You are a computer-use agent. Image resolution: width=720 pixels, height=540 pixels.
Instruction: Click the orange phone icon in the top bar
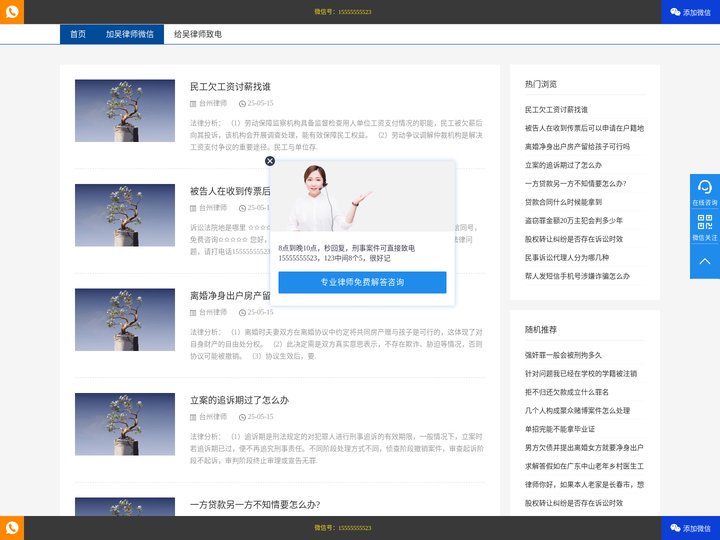tap(12, 11)
